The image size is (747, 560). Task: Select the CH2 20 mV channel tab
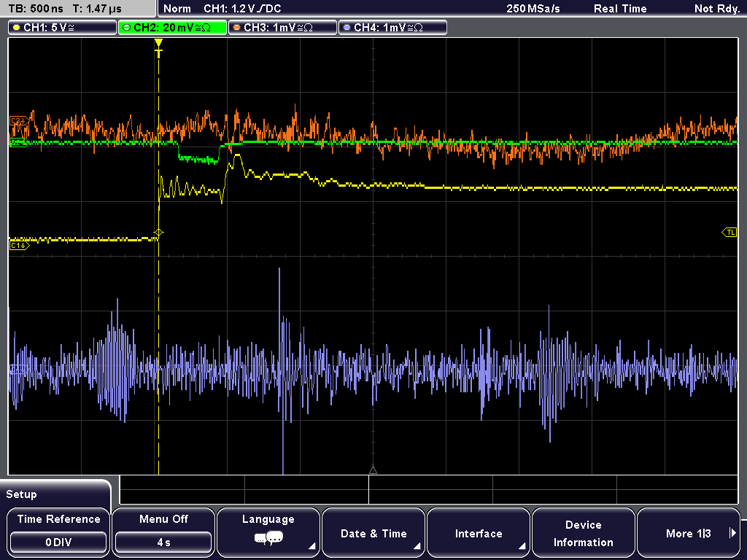coord(172,28)
